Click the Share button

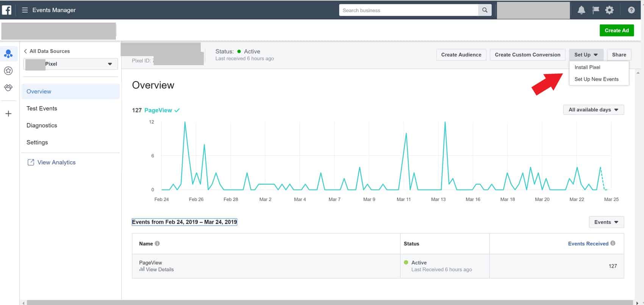pyautogui.click(x=619, y=55)
